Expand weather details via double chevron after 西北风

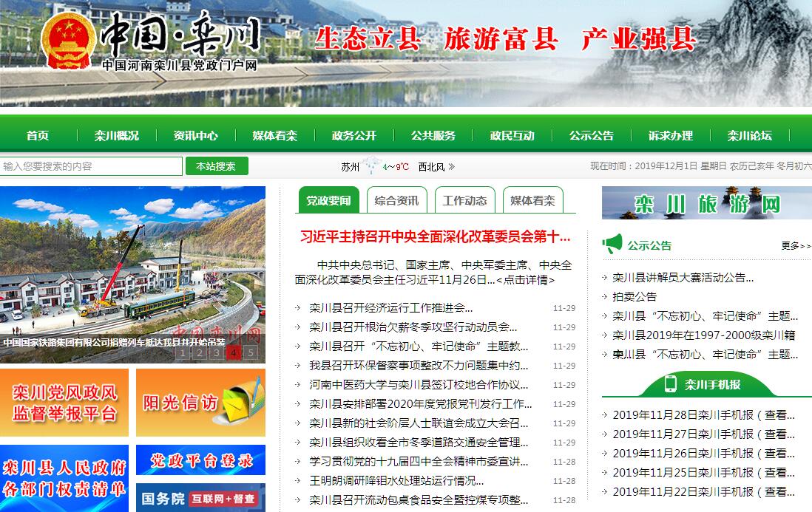click(x=451, y=167)
